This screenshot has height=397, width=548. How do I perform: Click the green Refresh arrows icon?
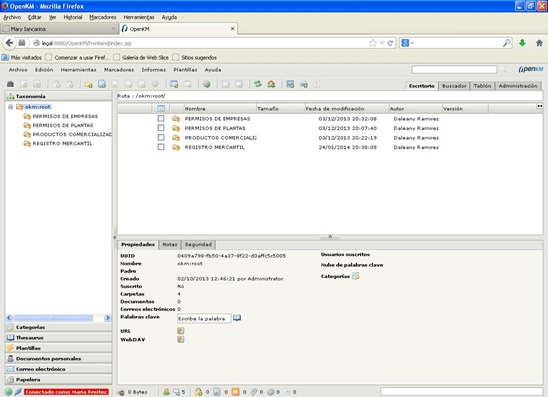[x=258, y=84]
